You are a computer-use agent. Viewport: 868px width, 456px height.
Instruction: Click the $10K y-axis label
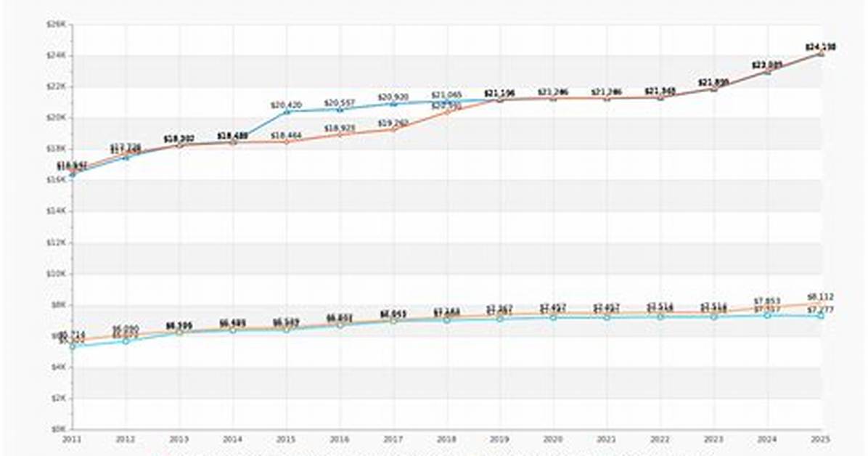click(58, 274)
